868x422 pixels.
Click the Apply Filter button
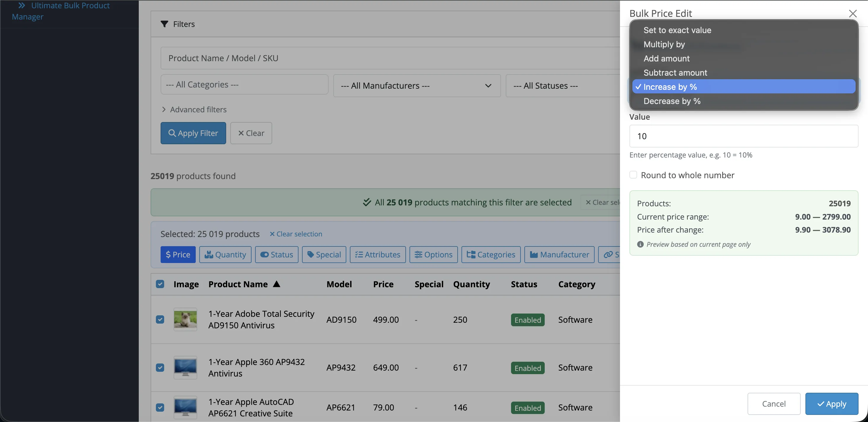tap(193, 133)
